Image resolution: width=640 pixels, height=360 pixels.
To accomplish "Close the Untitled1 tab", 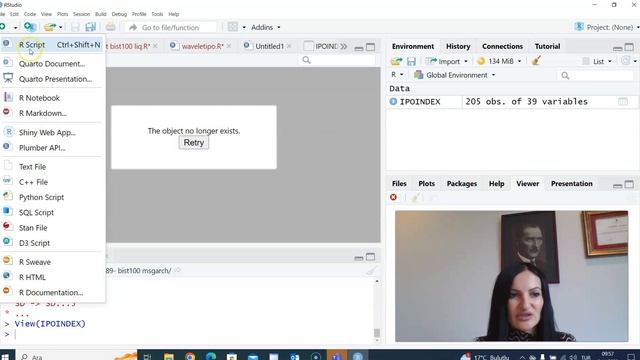I will 289,46.
